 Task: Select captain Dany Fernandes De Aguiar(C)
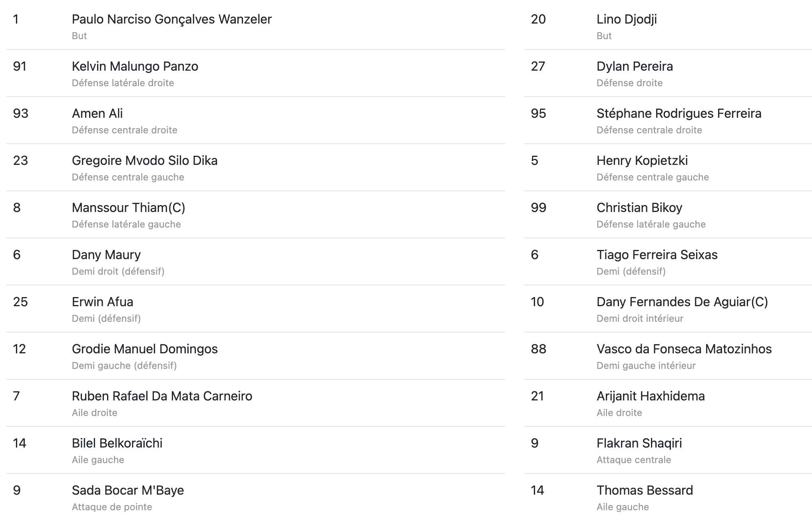[668, 309]
